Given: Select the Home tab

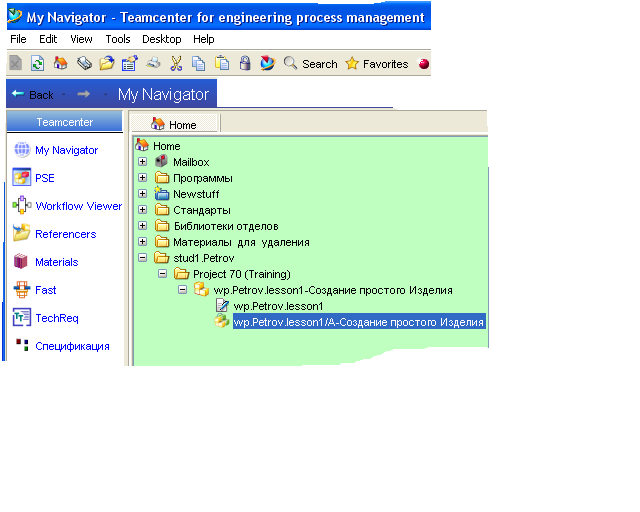Looking at the screenshot, I should (x=174, y=124).
